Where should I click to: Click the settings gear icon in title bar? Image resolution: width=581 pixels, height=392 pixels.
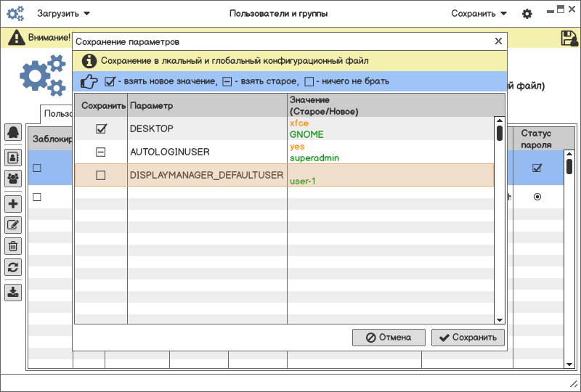[x=527, y=14]
